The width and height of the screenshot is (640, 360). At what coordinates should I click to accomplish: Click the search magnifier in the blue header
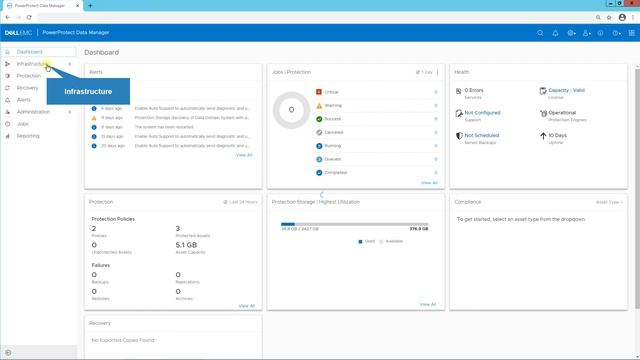[540, 33]
